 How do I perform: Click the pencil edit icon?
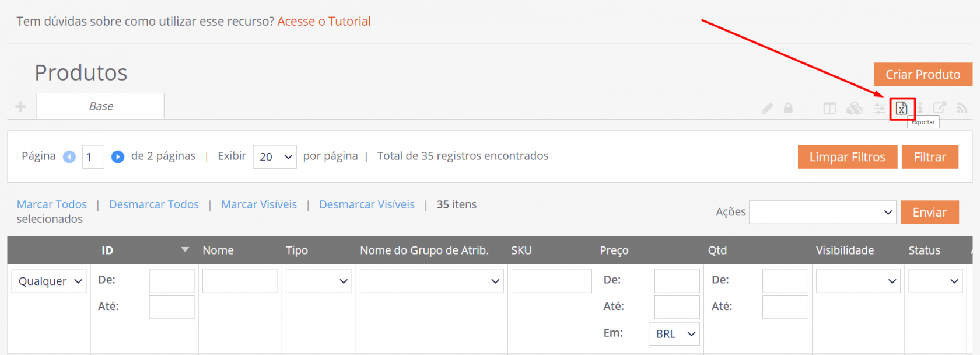pyautogui.click(x=768, y=108)
